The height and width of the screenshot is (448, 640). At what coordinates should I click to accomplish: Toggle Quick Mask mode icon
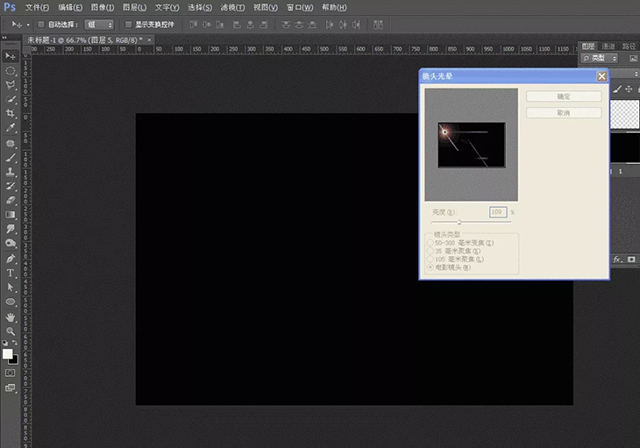pyautogui.click(x=11, y=372)
